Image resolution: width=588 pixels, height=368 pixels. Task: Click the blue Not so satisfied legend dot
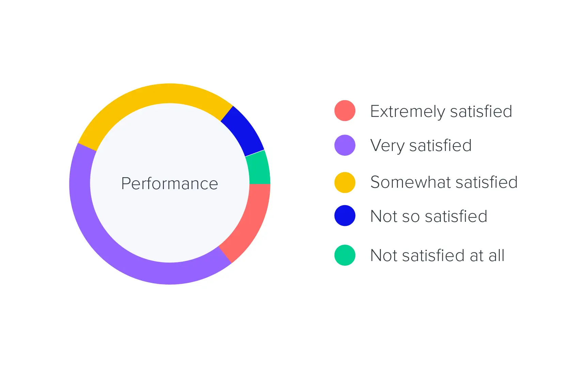point(345,216)
